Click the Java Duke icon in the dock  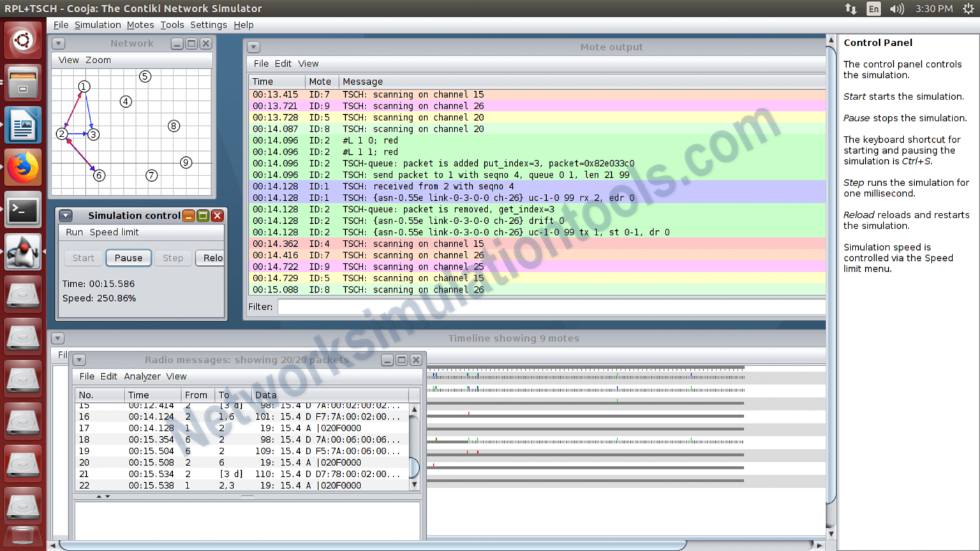[22, 251]
